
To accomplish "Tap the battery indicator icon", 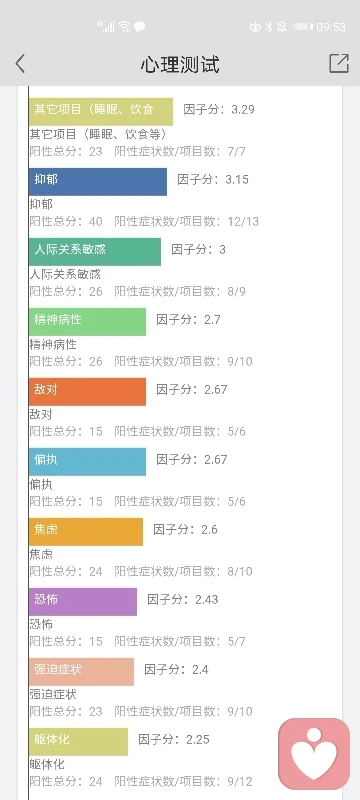I will pyautogui.click(x=303, y=27).
